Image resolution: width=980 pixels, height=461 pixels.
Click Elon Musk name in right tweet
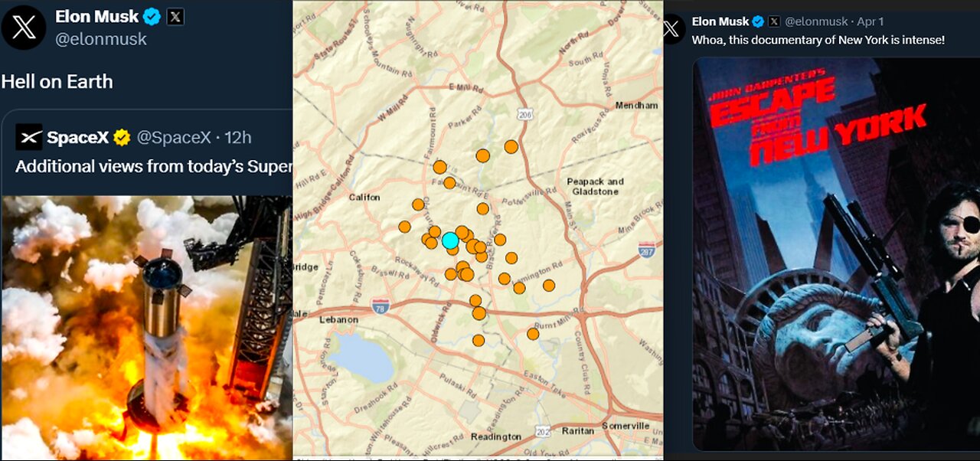coord(720,21)
